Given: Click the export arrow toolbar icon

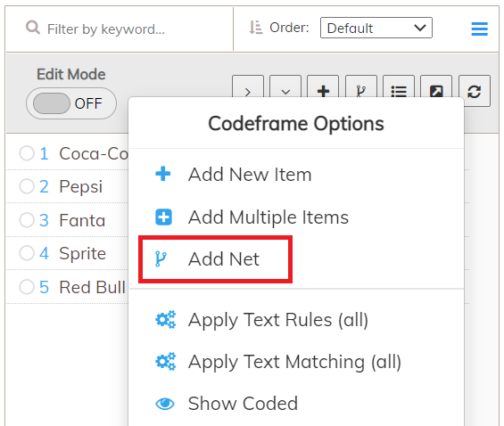Looking at the screenshot, I should pyautogui.click(x=436, y=91).
